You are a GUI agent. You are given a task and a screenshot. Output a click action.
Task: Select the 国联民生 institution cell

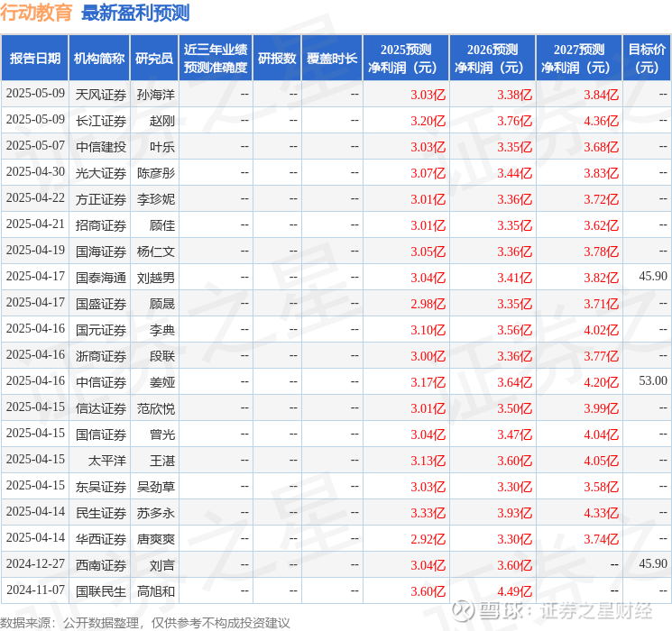pyautogui.click(x=101, y=591)
